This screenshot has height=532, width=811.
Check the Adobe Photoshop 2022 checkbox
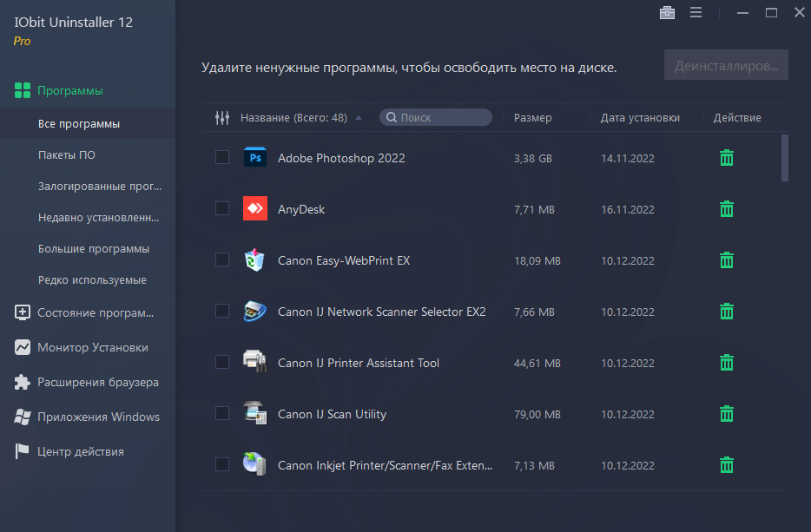(222, 157)
